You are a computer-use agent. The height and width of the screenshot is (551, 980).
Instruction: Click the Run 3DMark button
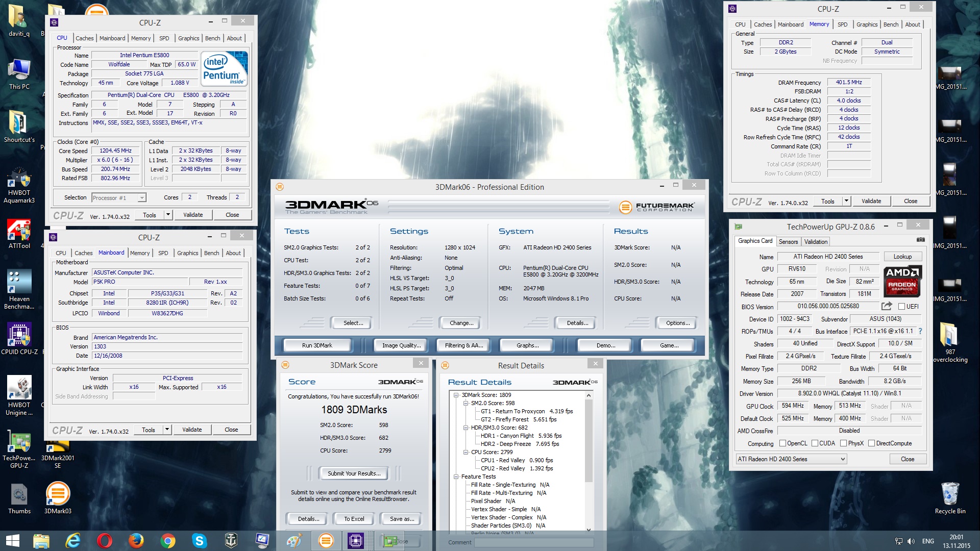317,345
